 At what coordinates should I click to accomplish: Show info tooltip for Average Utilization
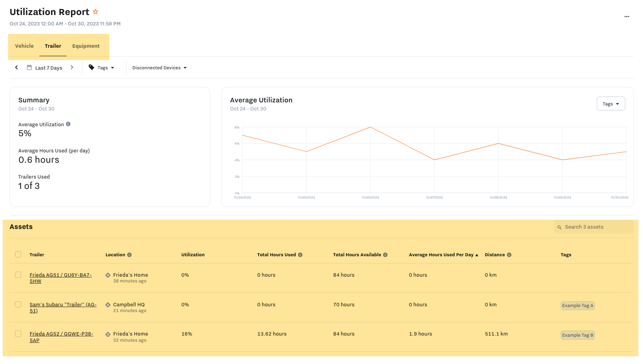click(x=68, y=124)
